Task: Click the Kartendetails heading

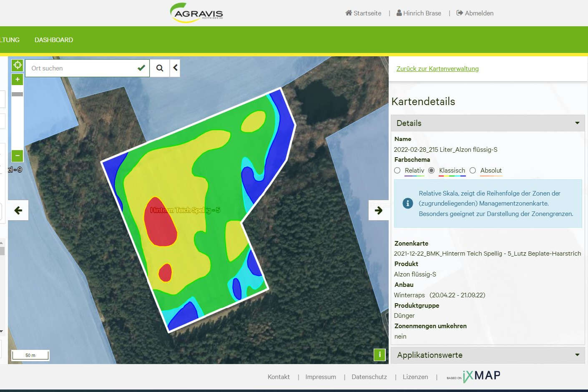Action: (423, 101)
